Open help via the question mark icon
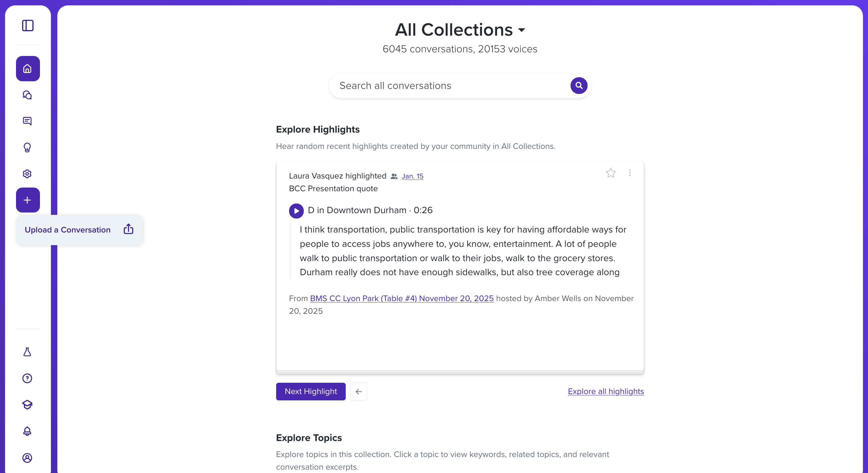 (27, 378)
